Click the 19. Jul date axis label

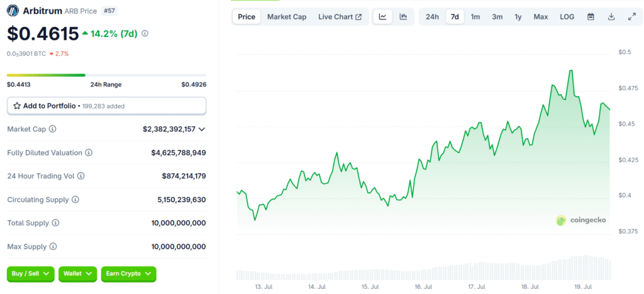tap(584, 286)
